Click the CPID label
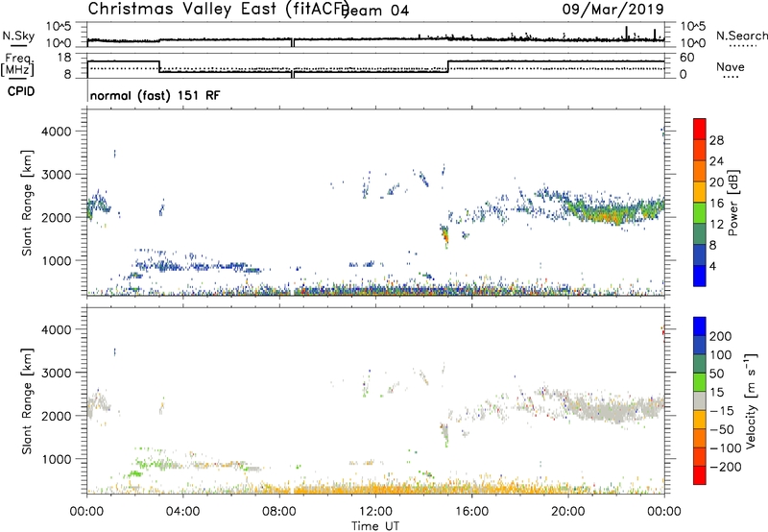 [x=21, y=91]
